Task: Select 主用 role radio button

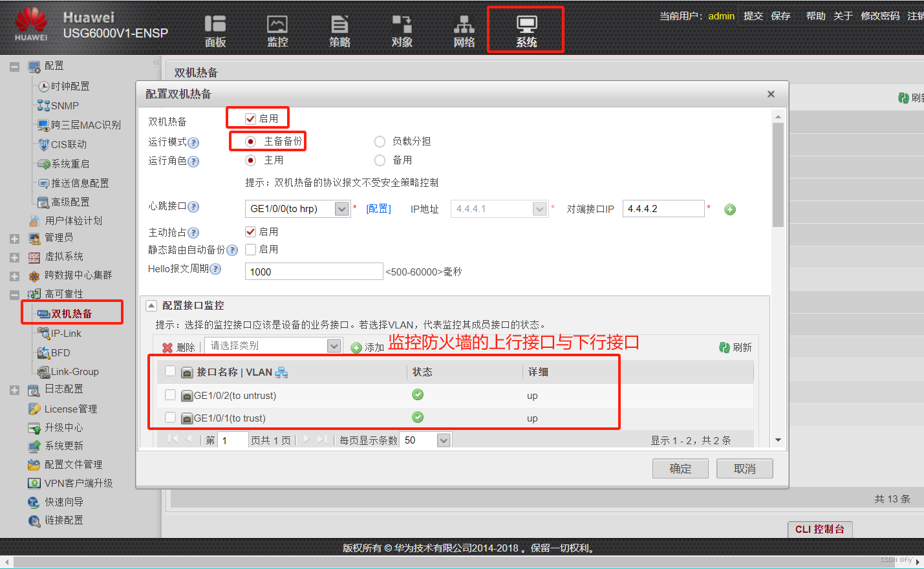Action: [250, 160]
